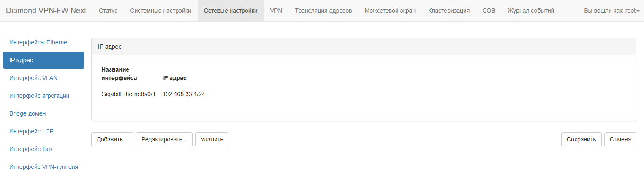Open the Bridge-домен sidebar link
Screen dimensions: 644x174
[27, 113]
